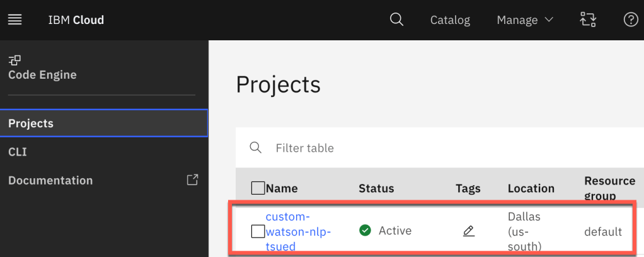Check the custom-watson-nlp-tsued row checkbox
This screenshot has height=257, width=644.
click(x=258, y=231)
